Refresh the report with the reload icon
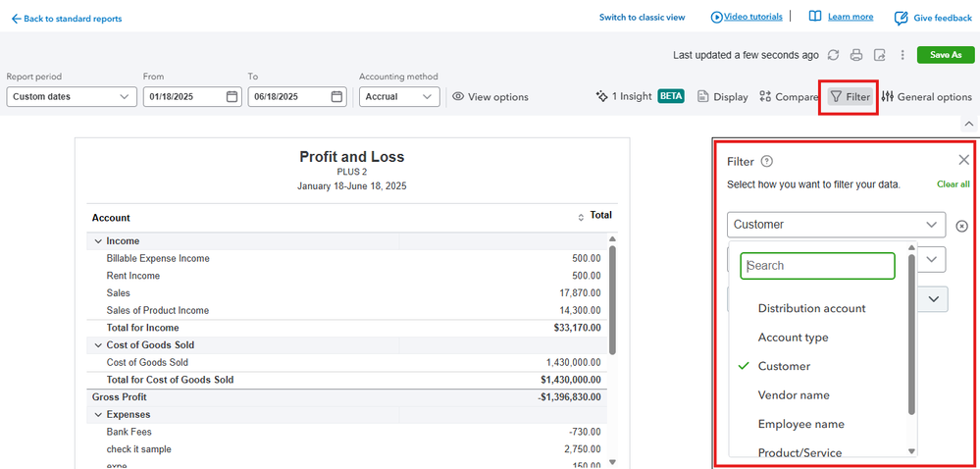 [x=834, y=55]
